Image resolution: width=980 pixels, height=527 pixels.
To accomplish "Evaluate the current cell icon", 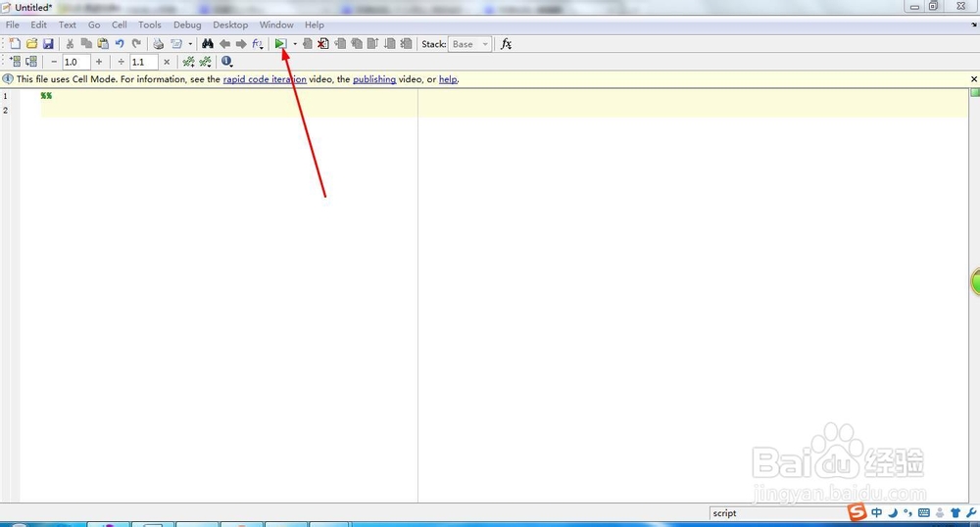I will [x=15, y=61].
